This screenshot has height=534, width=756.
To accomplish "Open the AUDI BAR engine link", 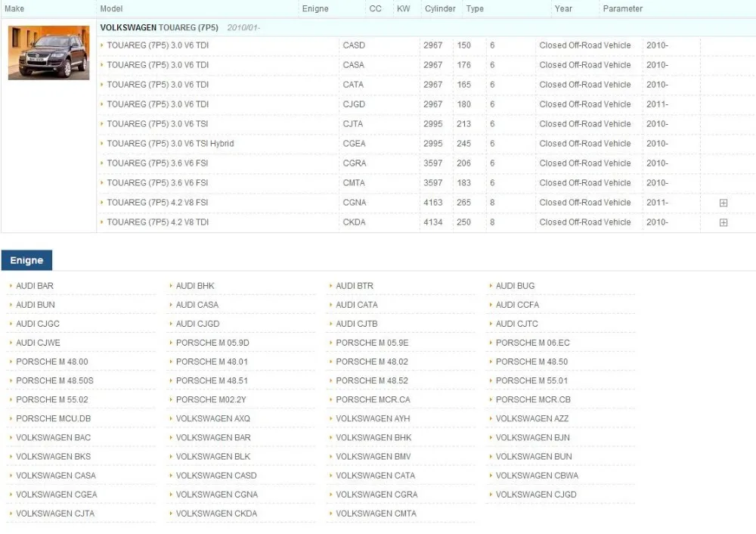I will point(35,286).
